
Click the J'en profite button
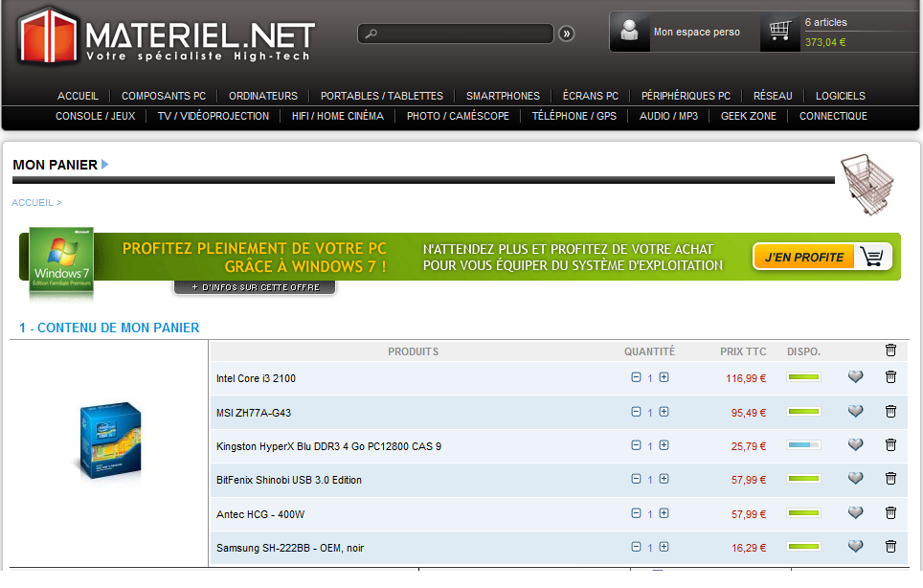[822, 257]
